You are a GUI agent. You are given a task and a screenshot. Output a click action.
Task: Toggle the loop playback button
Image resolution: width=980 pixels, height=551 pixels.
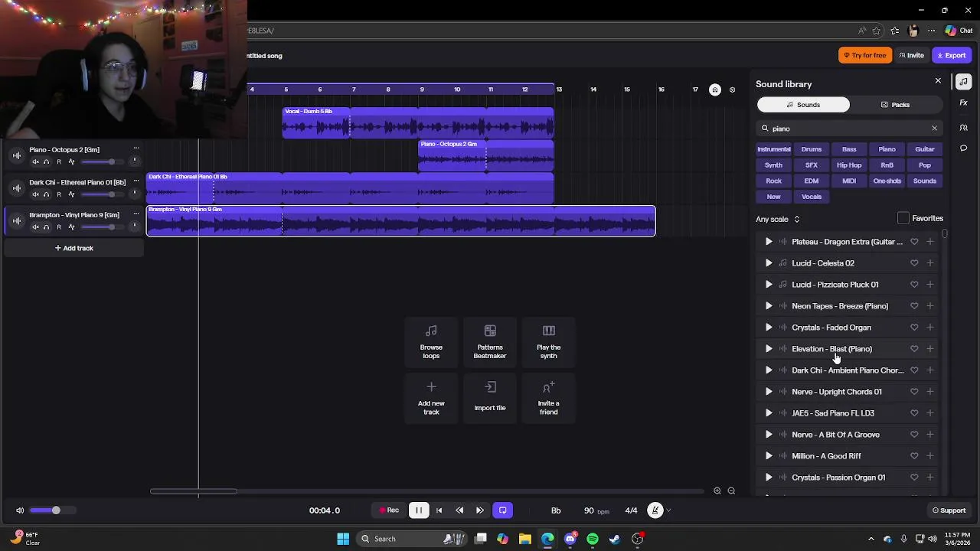tap(503, 510)
